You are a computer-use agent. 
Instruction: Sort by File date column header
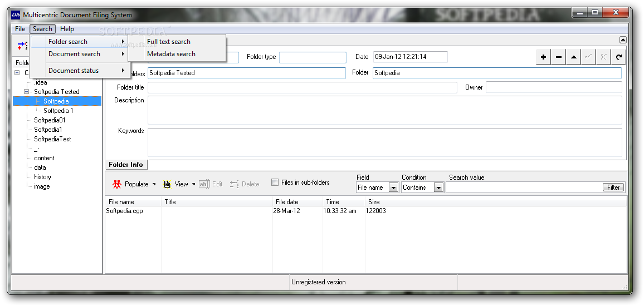pos(298,202)
